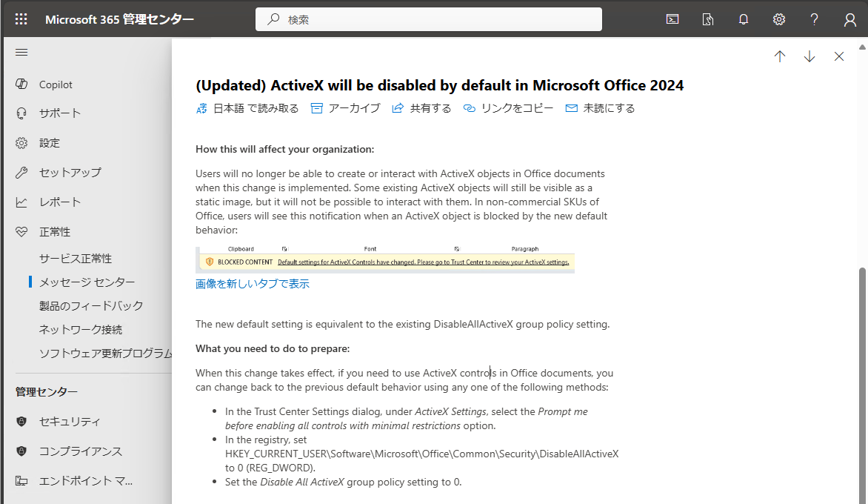Open 画像を新しいタブで表示 link

(x=253, y=284)
